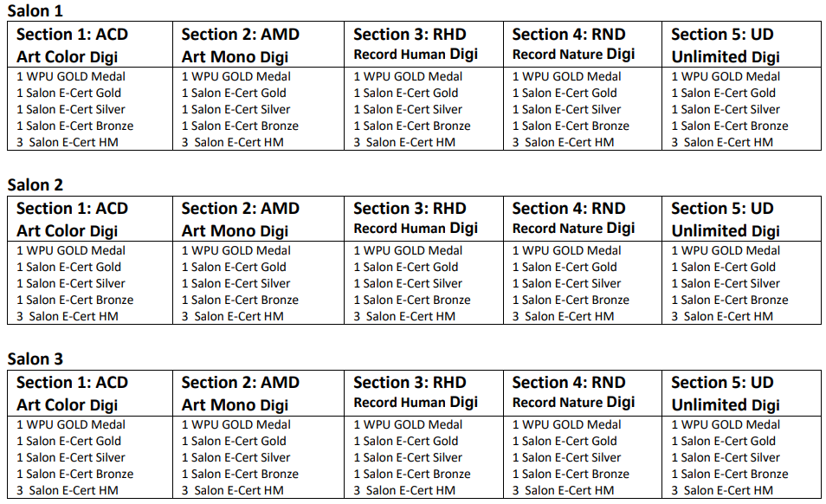Select 3 Salon E-Cert HM in Salon 3 UD

[x=722, y=490]
